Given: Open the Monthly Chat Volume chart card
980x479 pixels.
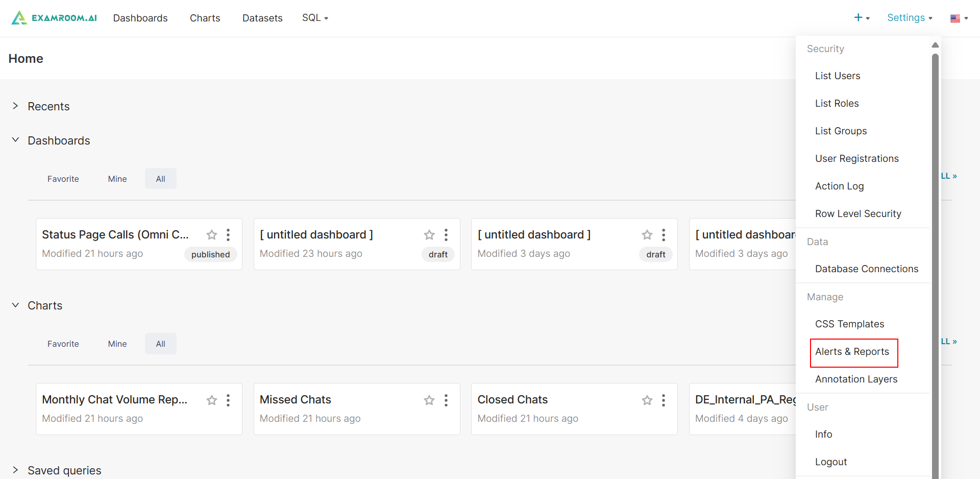Looking at the screenshot, I should pyautogui.click(x=115, y=400).
